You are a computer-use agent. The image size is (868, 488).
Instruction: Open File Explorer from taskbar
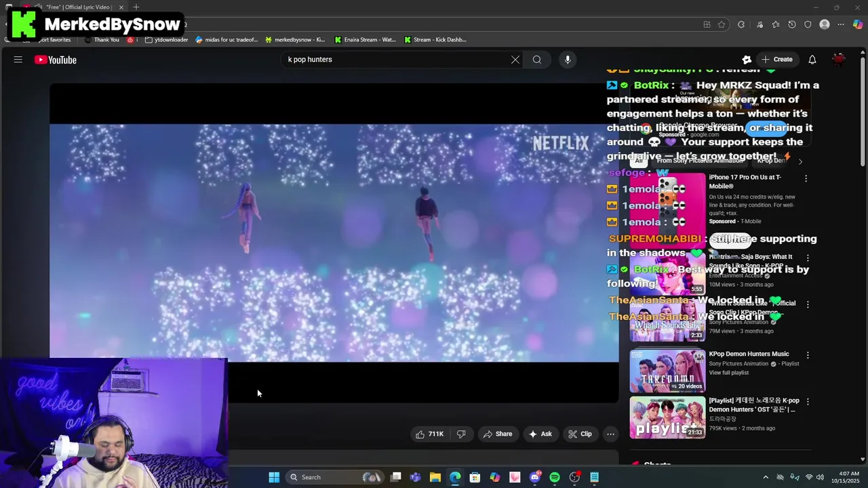click(435, 477)
